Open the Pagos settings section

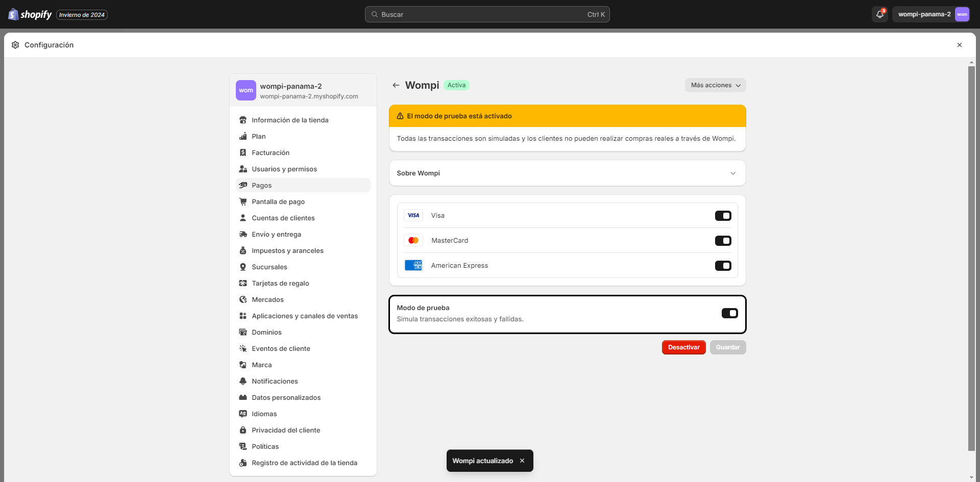tap(262, 185)
